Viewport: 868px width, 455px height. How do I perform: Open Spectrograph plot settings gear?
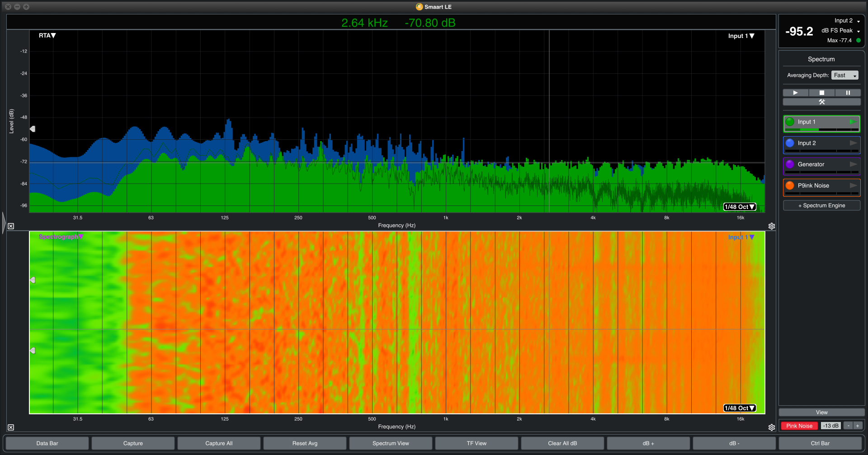[x=772, y=427]
